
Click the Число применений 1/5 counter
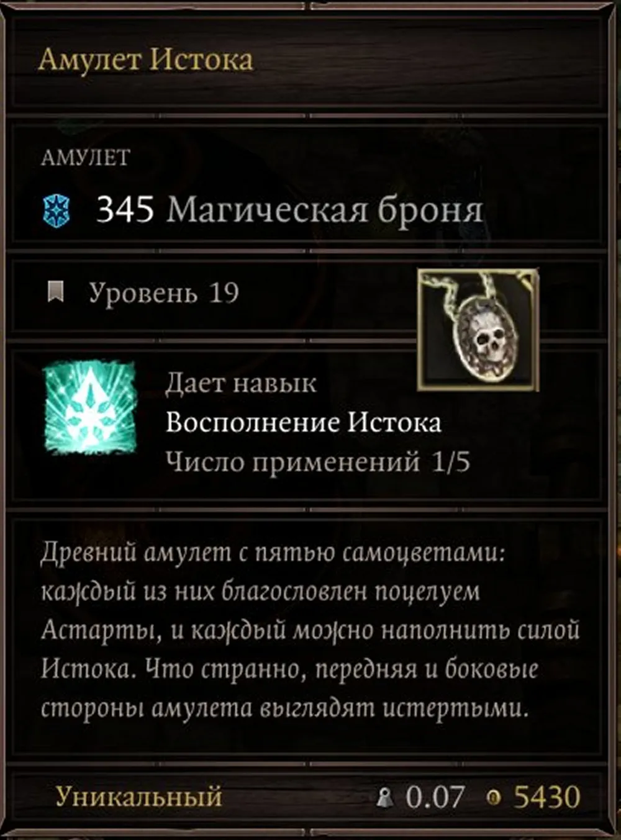click(x=318, y=462)
